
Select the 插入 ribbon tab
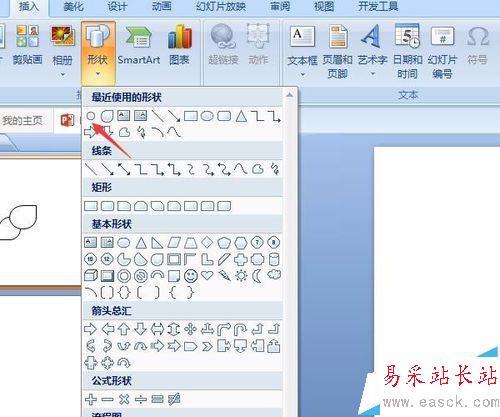29,7
